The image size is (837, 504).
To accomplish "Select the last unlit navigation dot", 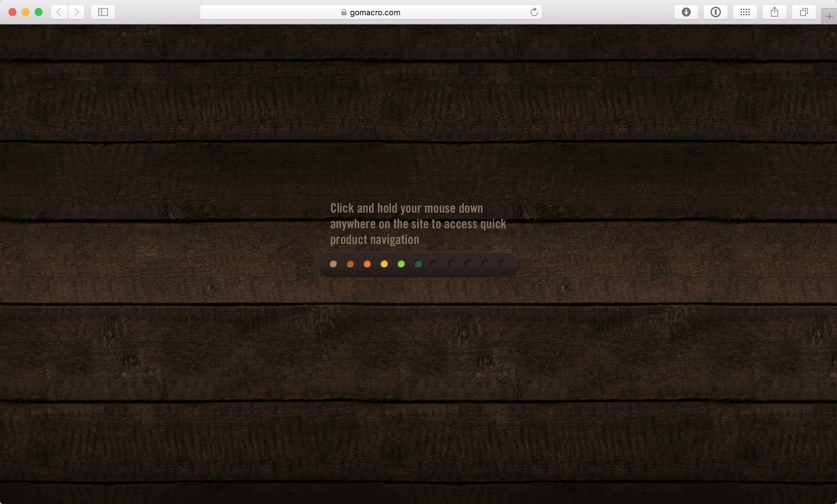I will (501, 264).
